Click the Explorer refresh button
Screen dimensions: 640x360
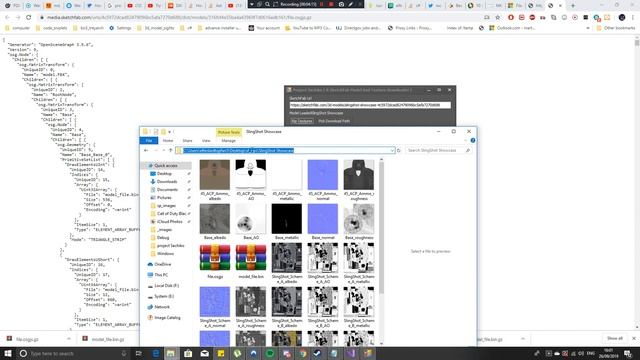coord(399,151)
